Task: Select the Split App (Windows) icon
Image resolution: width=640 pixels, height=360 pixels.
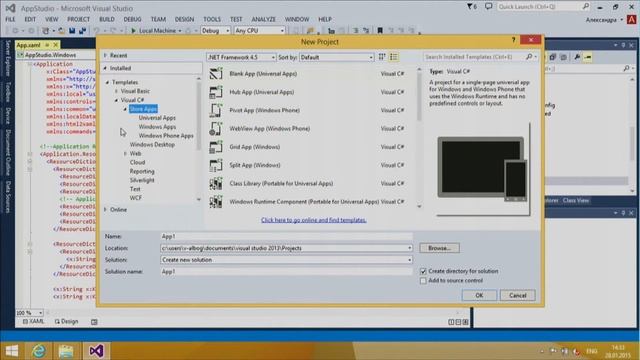Action: (x=216, y=165)
